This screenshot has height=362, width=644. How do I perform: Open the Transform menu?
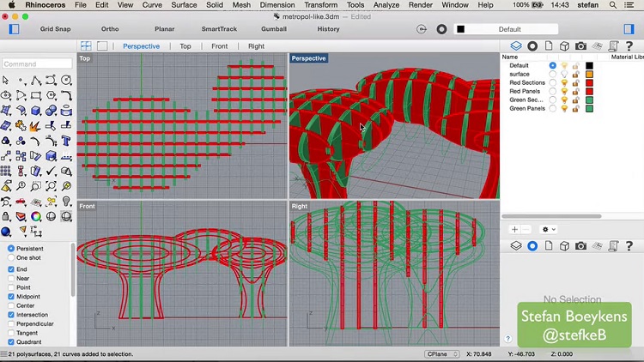(321, 5)
